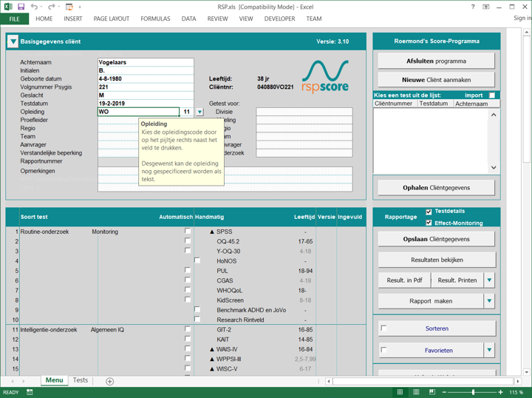Click the Geboorte datum field 4-8-1980
The height and width of the screenshot is (398, 532).
point(146,78)
